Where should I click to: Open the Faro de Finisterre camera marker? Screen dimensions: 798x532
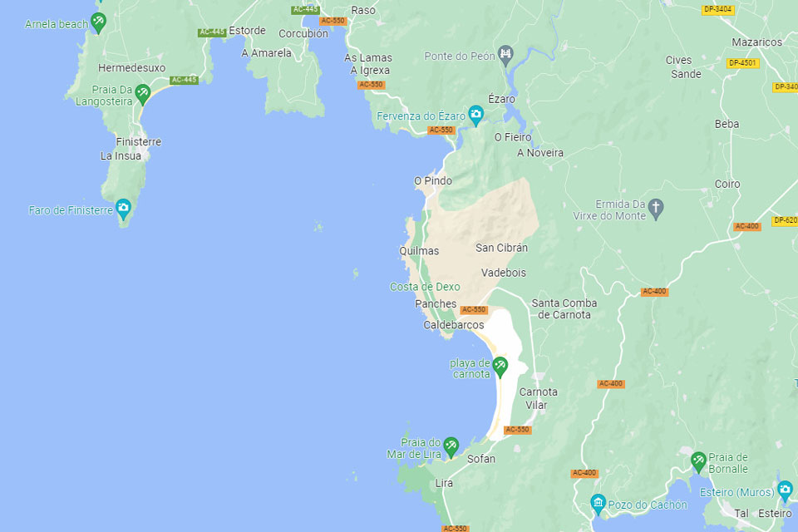123,208
